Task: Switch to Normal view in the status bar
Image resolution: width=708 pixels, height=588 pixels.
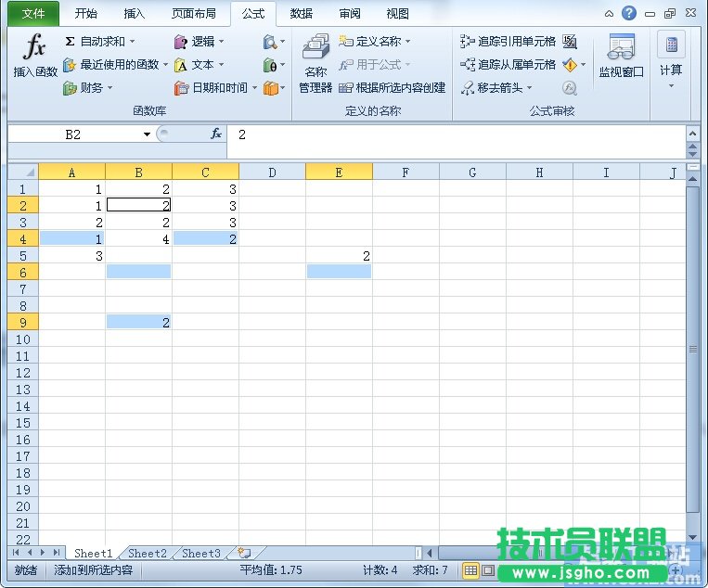Action: coord(470,570)
